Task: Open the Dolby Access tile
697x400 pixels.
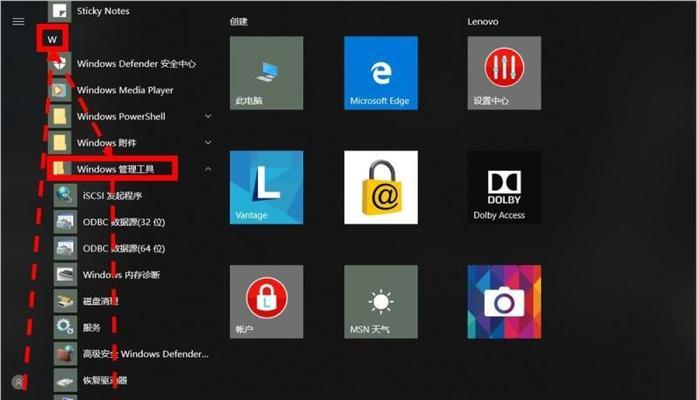Action: (504, 188)
